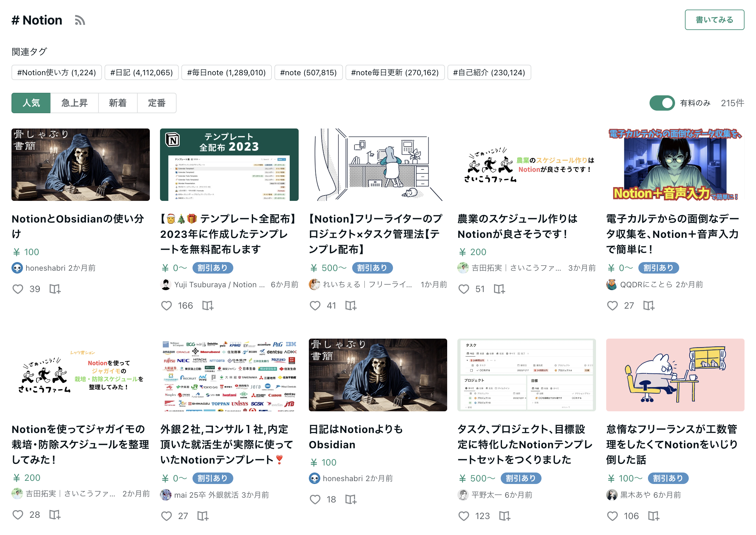Screen dimensions: 756x535
Task: Open Yuji Tsuburaya author avatar
Action: click(x=166, y=284)
